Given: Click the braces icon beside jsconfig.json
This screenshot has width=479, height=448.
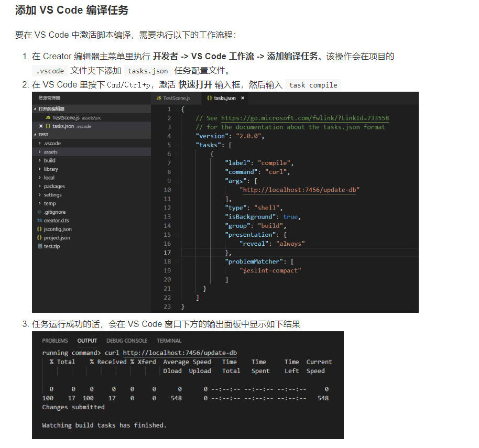Looking at the screenshot, I should click(39, 229).
